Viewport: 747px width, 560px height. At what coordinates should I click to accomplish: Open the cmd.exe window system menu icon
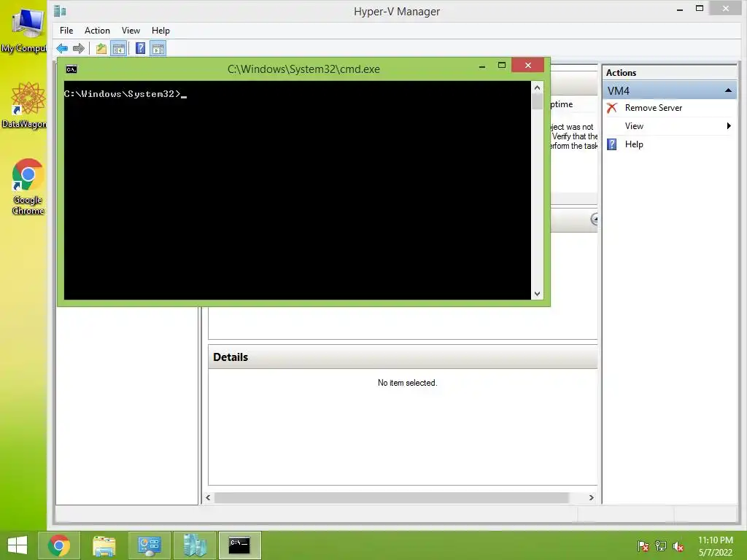coord(71,69)
